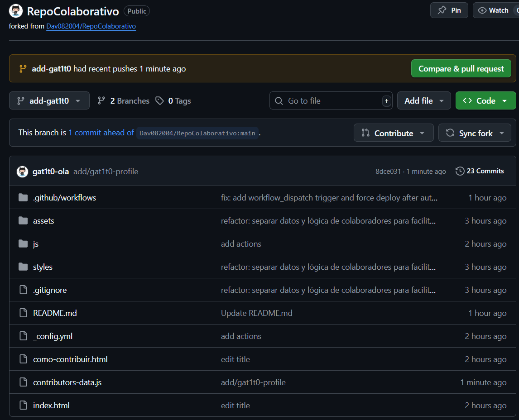Click the branch icon beside 2 Branches
This screenshot has width=519, height=420.
(101, 100)
